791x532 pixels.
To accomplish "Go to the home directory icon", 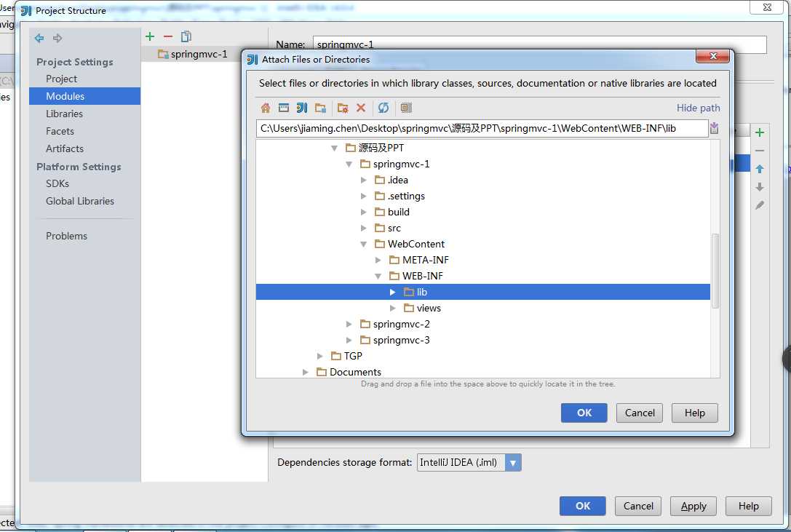I will pos(266,108).
